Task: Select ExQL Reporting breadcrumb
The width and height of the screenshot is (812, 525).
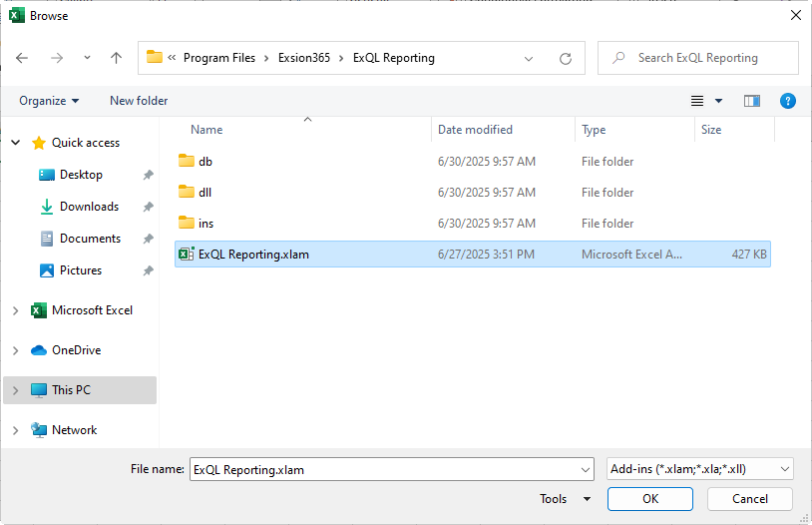Action: click(x=394, y=58)
